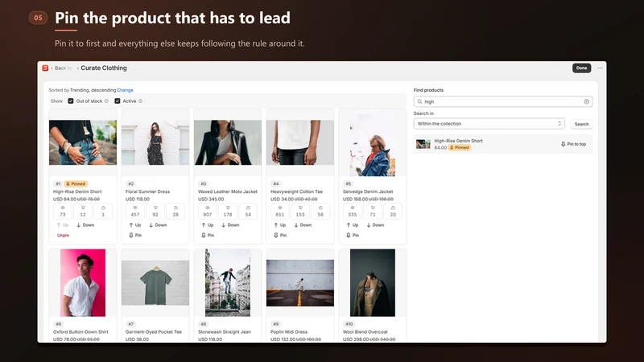Click the views stat 907 on Moto Jacket
The width and height of the screenshot is (644, 362).
(x=208, y=212)
